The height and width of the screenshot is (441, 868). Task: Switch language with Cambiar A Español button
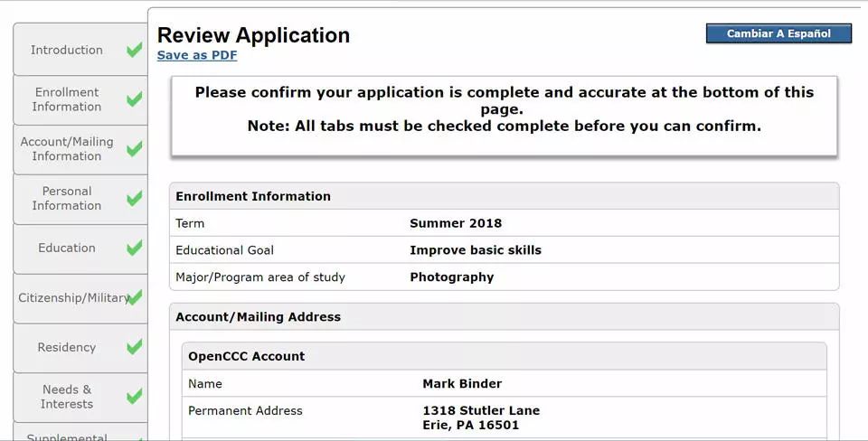778,33
